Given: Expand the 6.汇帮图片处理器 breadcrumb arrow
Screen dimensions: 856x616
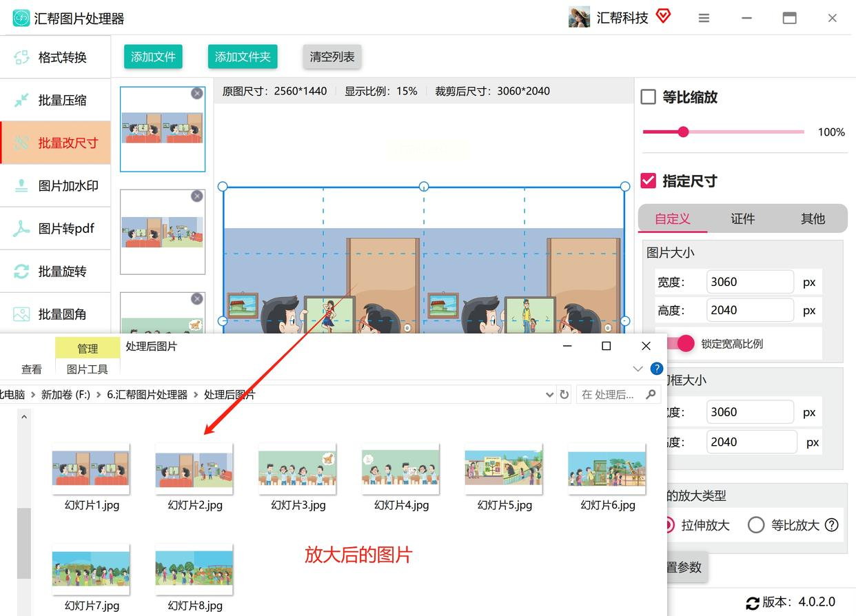Looking at the screenshot, I should coord(196,395).
